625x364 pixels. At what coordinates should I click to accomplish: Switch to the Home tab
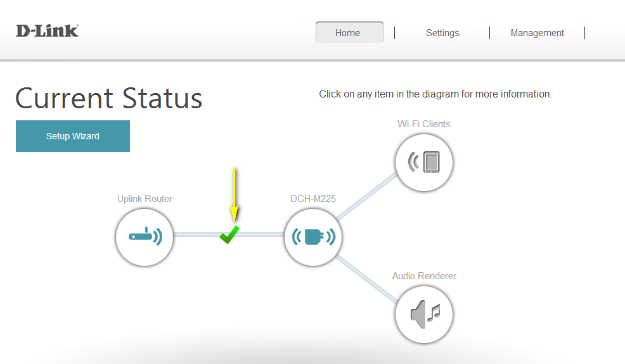349,33
